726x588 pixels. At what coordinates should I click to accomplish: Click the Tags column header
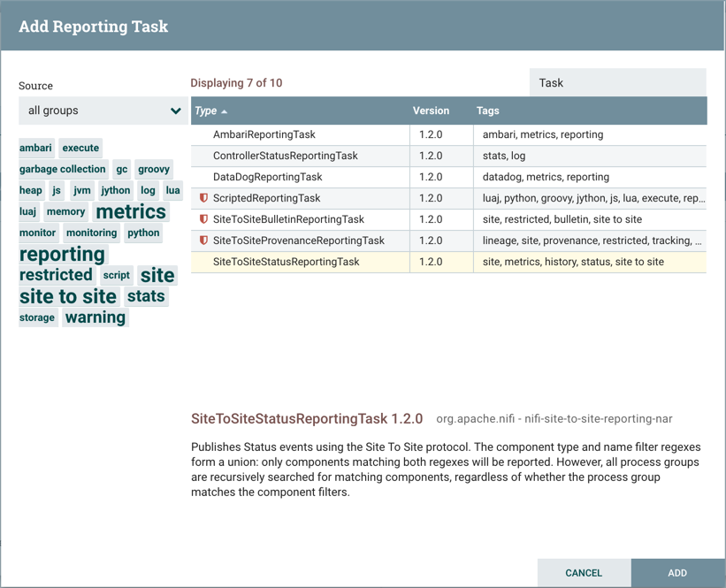487,111
